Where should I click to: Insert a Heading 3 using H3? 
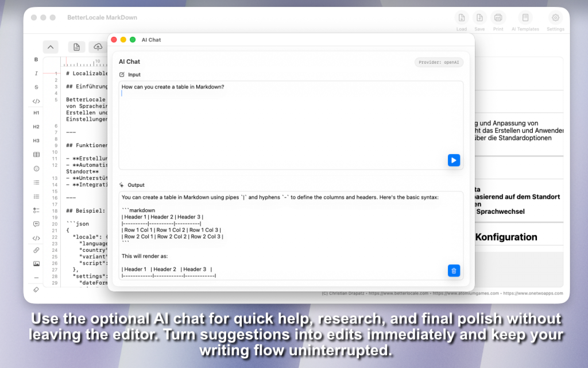click(36, 140)
